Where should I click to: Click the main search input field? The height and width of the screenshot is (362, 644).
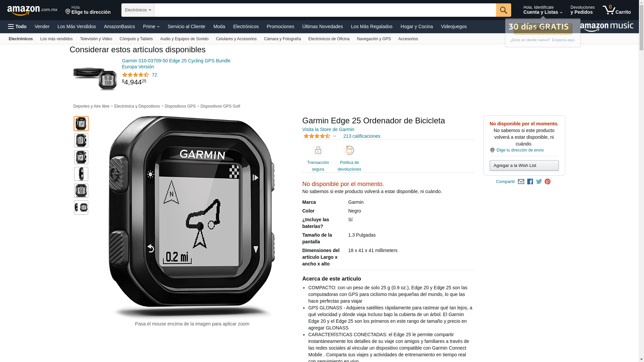point(325,10)
